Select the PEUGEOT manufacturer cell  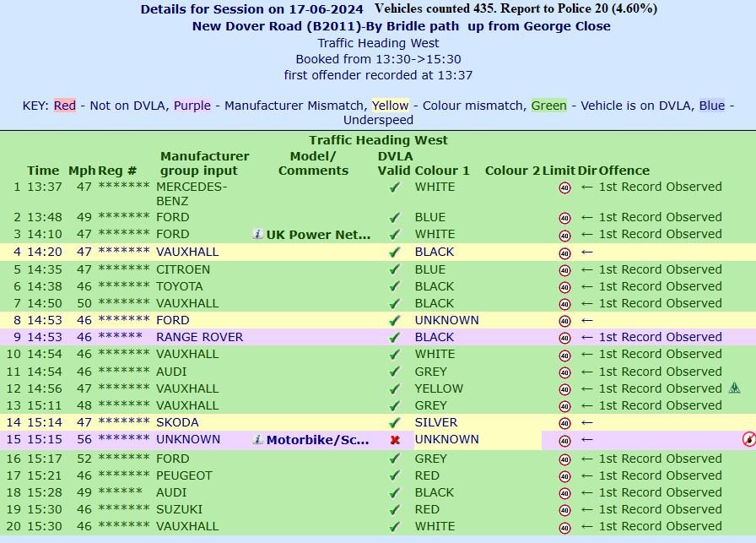184,476
